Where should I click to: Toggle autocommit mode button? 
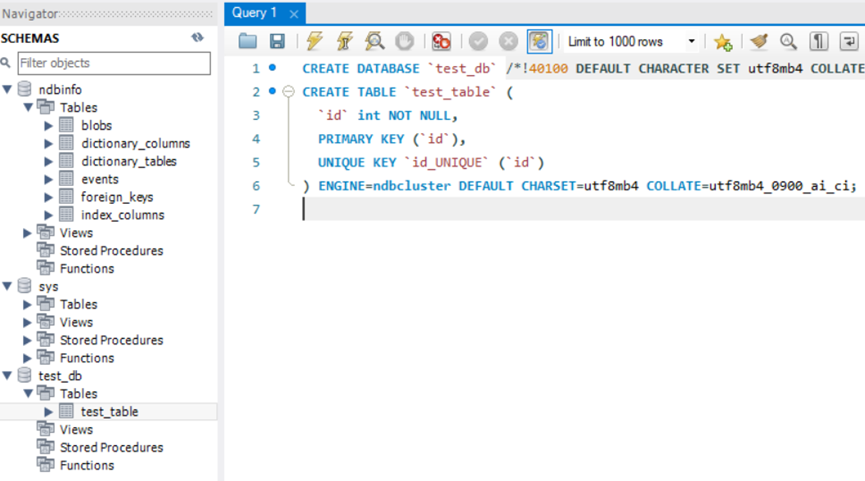tap(539, 41)
